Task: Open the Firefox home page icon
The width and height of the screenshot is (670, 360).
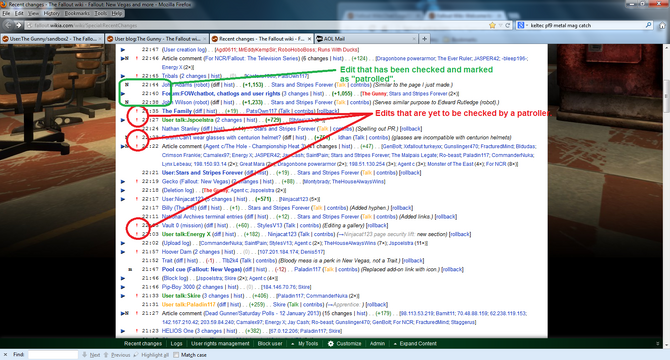Action: (662, 26)
